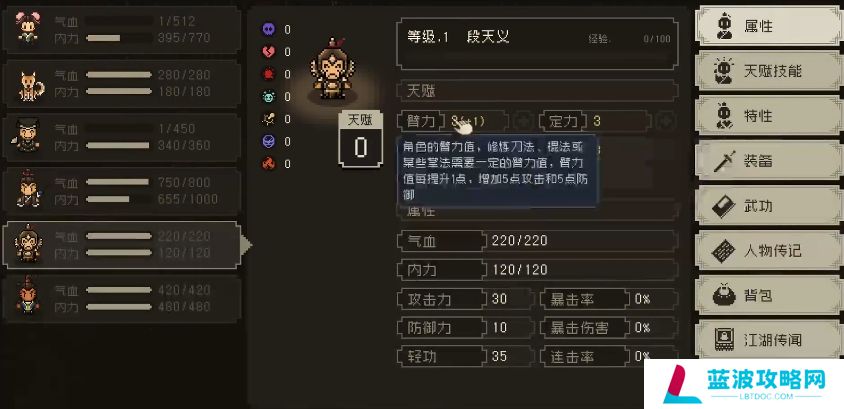This screenshot has height=409, width=844.
Task: Open the 属性 tab
Action: [767, 25]
